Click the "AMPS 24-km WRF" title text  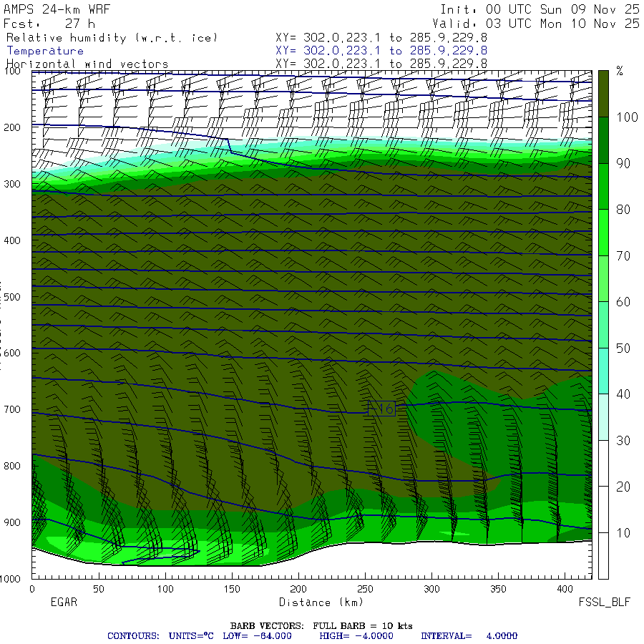57,9
